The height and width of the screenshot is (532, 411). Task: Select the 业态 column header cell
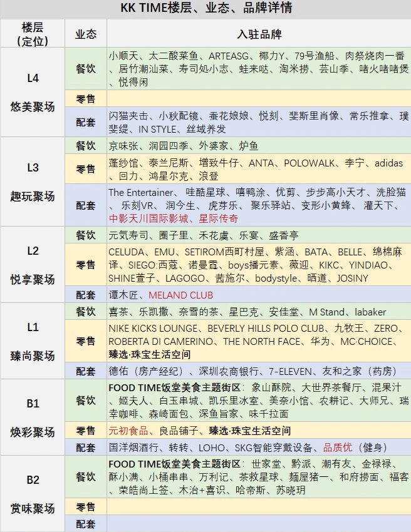[86, 34]
